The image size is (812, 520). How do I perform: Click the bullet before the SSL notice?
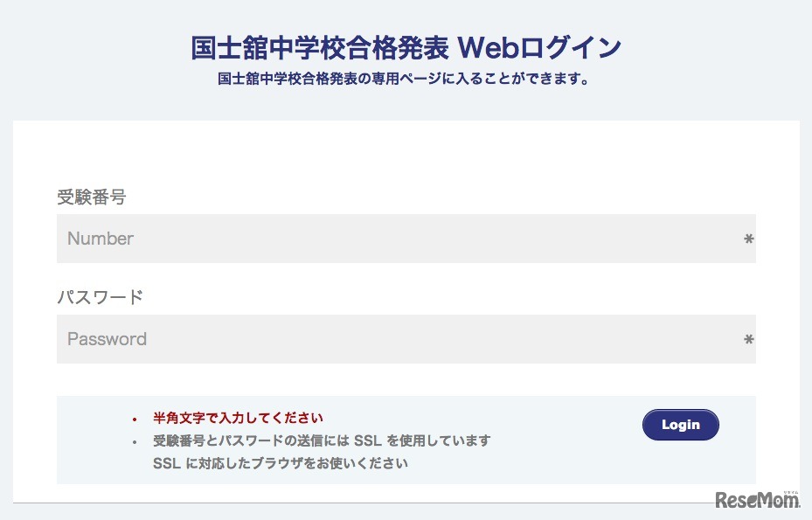tap(133, 441)
